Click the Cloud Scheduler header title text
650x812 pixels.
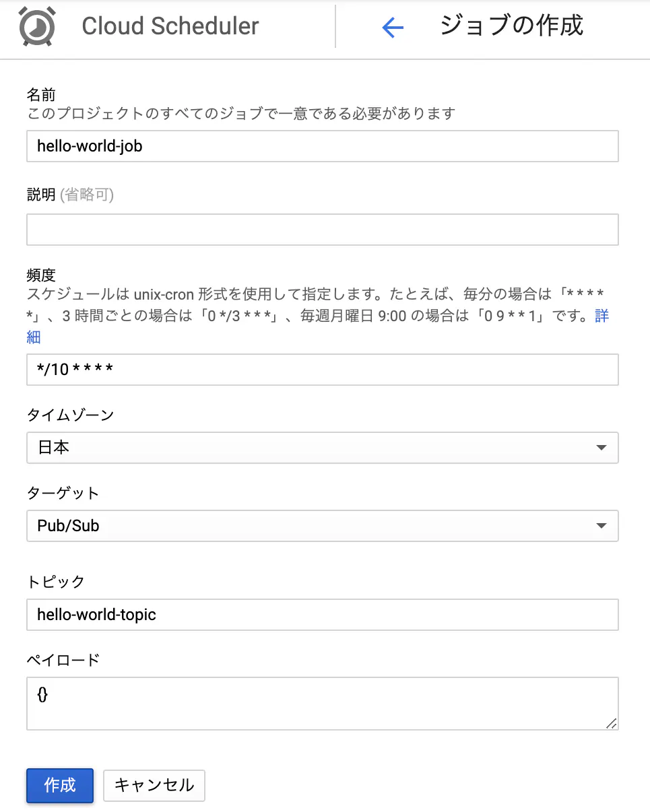pyautogui.click(x=170, y=26)
